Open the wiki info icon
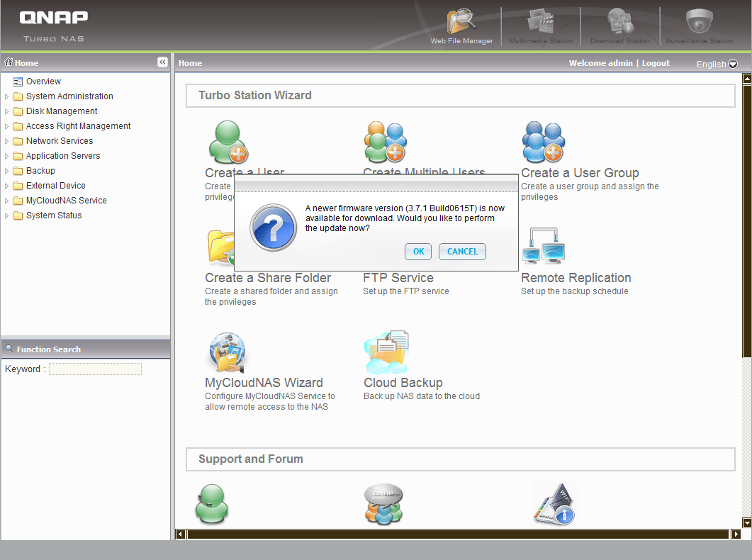Image resolution: width=752 pixels, height=560 pixels. coord(555,505)
